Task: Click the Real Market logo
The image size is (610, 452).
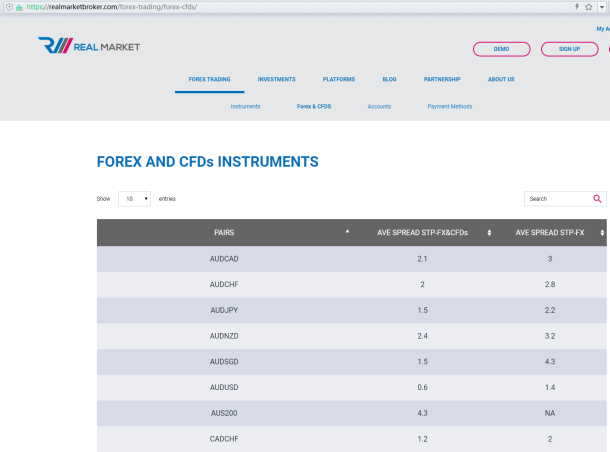Action: pyautogui.click(x=89, y=45)
